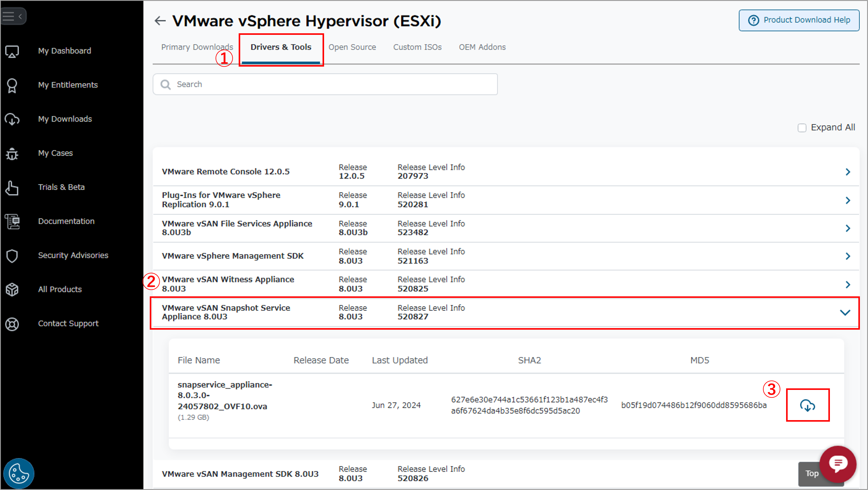Click Last Updated column header

400,360
